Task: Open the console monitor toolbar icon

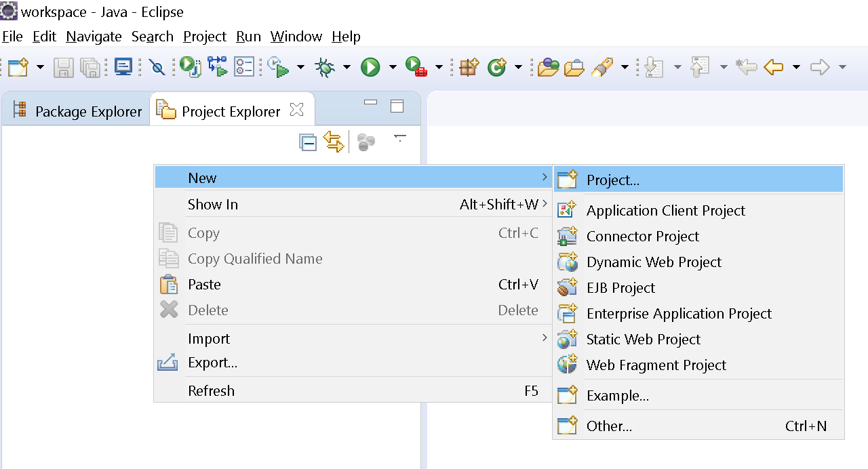Action: click(123, 66)
